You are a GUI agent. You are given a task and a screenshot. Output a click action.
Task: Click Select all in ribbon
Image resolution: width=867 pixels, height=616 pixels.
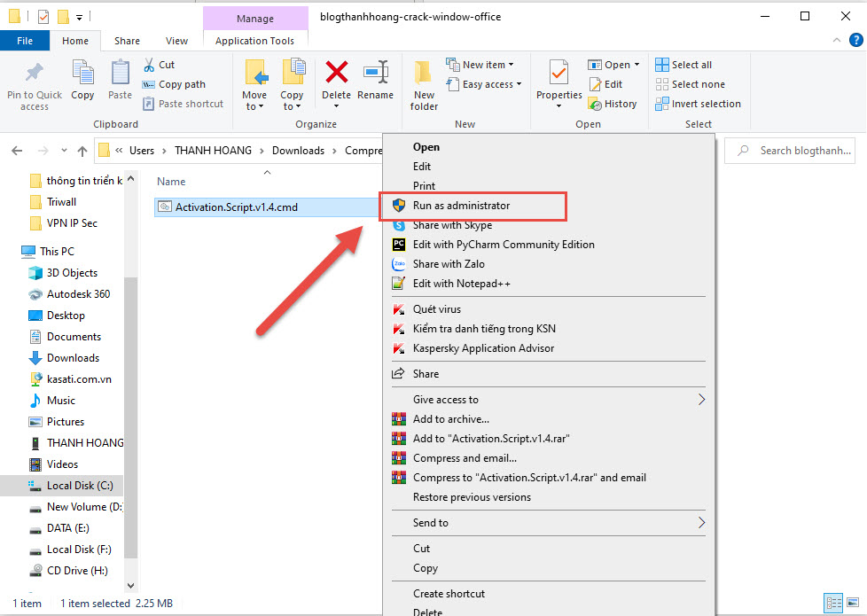pos(683,65)
